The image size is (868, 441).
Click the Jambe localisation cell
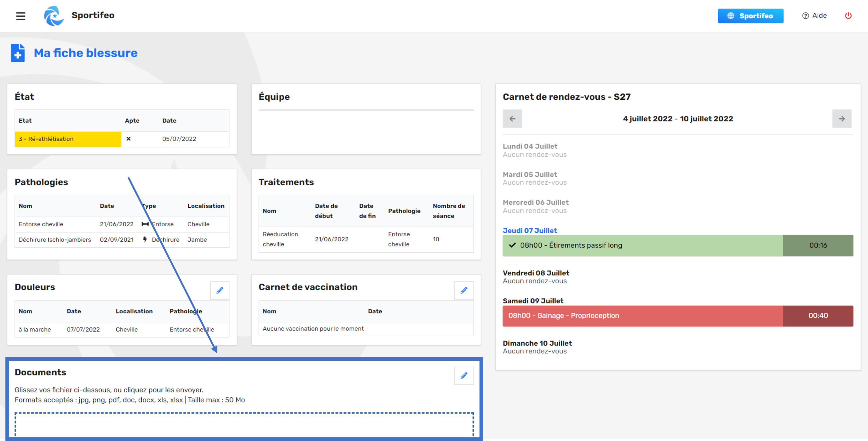[197, 240]
